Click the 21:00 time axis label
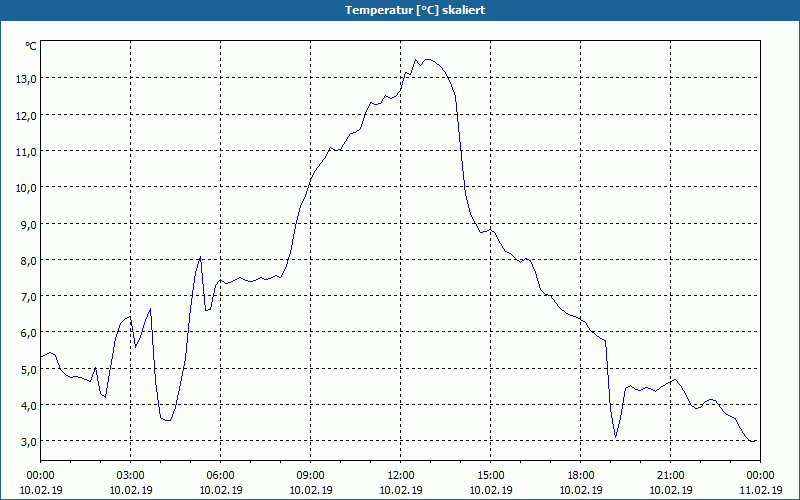The width and height of the screenshot is (800, 500). coord(670,476)
